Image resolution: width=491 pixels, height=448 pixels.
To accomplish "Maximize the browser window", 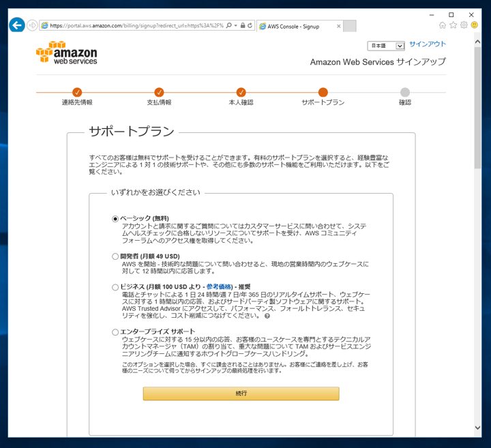I will [451, 15].
